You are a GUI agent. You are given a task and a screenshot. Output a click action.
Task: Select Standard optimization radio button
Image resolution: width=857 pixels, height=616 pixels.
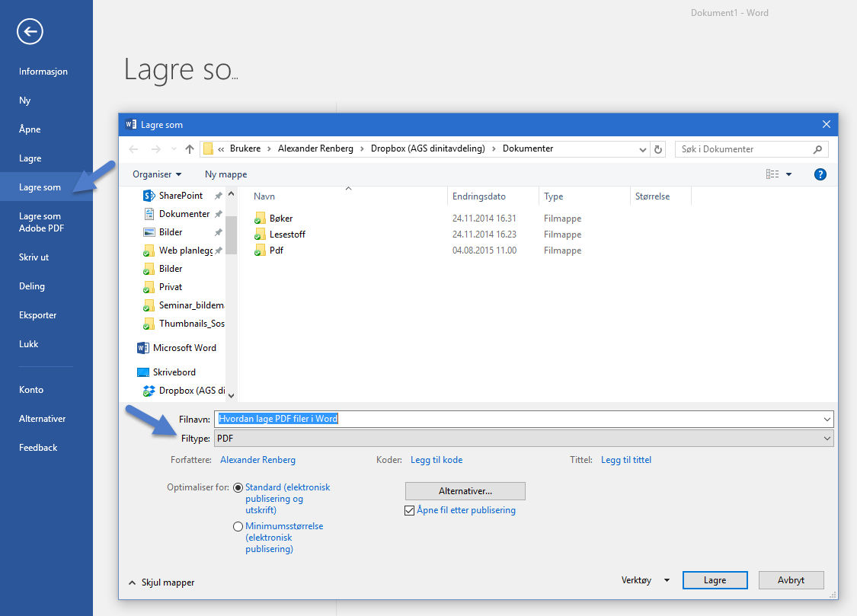tap(238, 487)
